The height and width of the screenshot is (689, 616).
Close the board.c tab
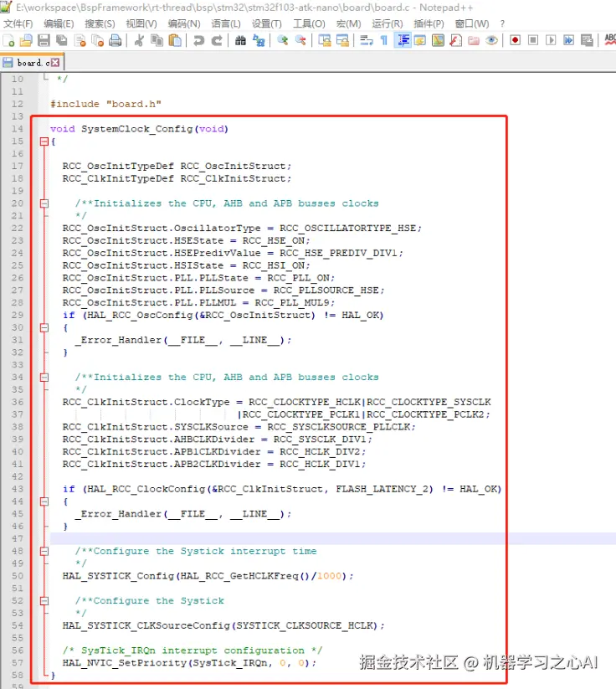coord(55,63)
